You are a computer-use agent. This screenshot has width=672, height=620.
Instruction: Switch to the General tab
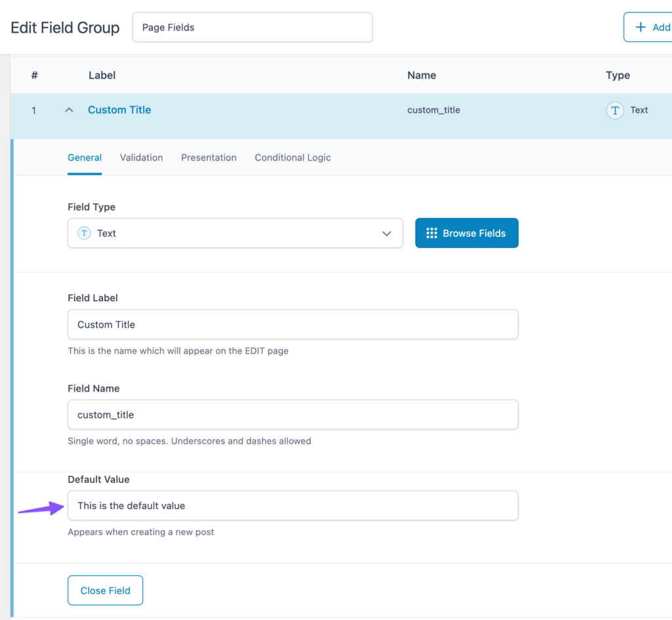click(85, 157)
